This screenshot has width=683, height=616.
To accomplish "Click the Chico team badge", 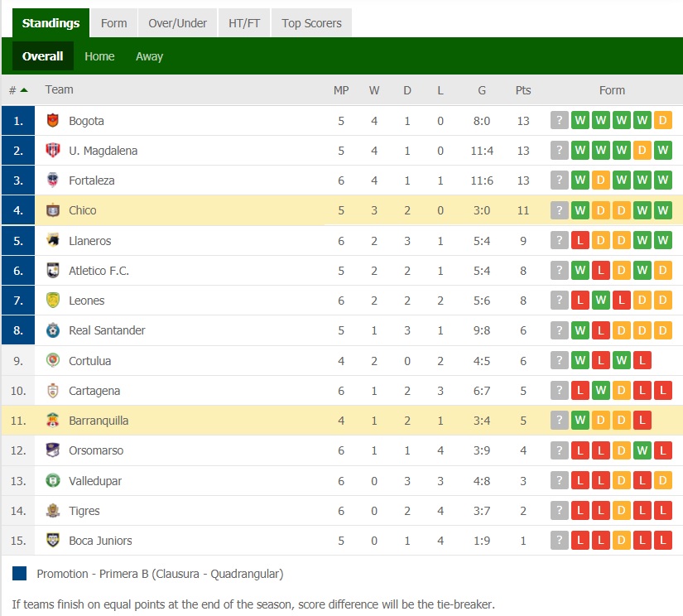I will [53, 210].
